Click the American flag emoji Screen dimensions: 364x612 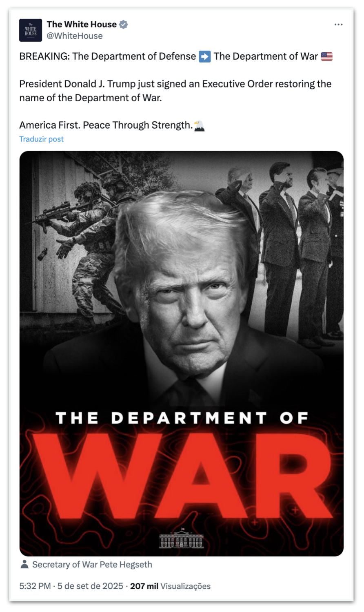pos(327,56)
